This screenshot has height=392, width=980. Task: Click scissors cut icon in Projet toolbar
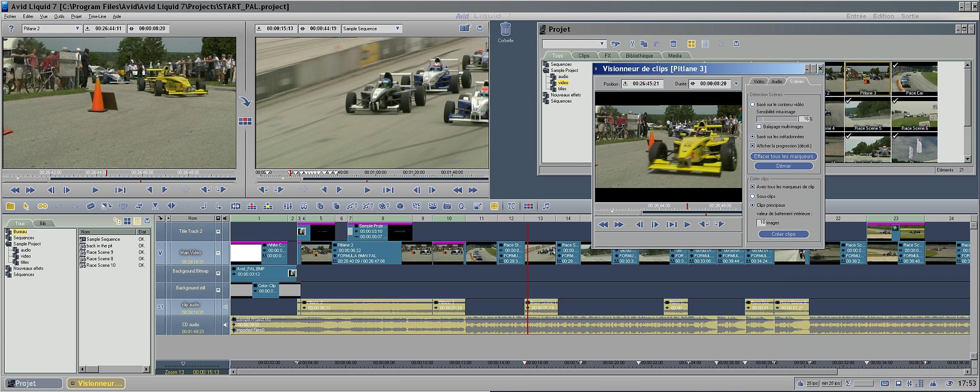(x=632, y=44)
